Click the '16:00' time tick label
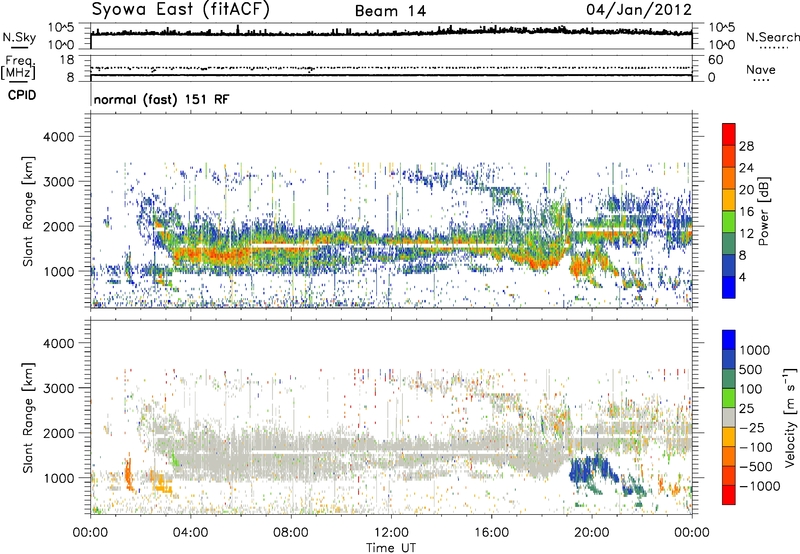800x554 pixels. coord(491,533)
